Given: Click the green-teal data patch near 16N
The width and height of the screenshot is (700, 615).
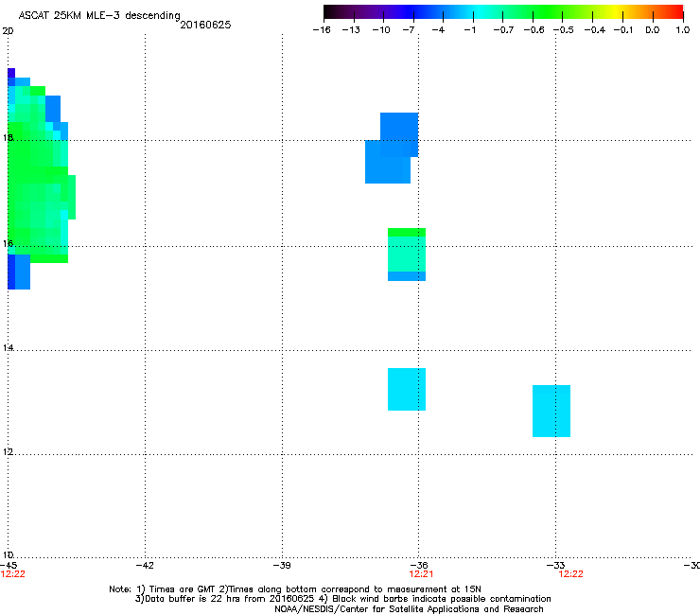Looking at the screenshot, I should tap(407, 255).
